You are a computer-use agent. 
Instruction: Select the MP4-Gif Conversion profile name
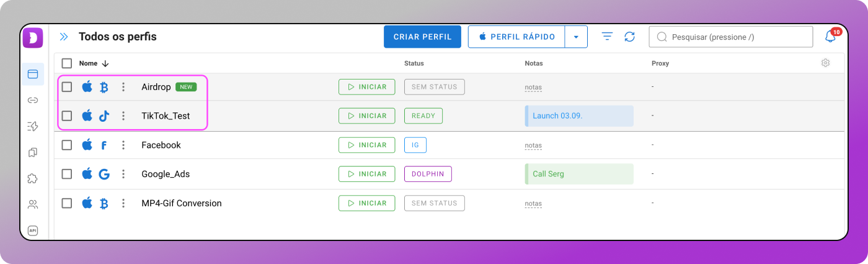(x=182, y=203)
